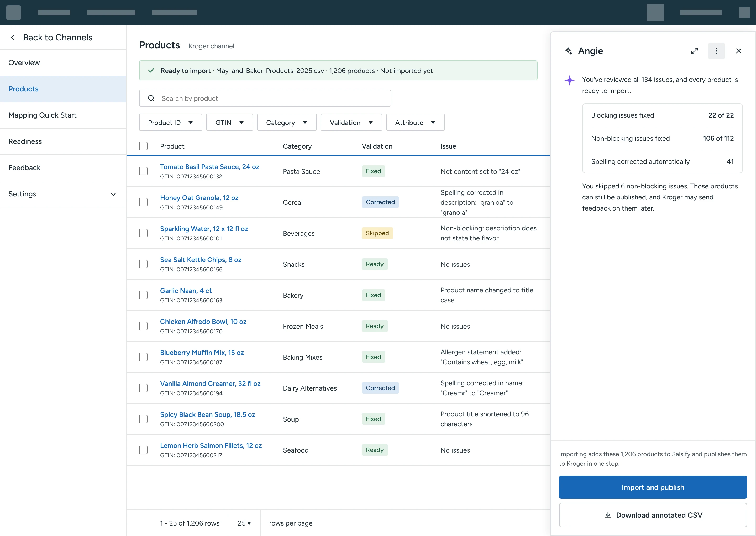Click the purple star icon beside Angie's message
Screen dimensions: 756x536
tap(570, 80)
